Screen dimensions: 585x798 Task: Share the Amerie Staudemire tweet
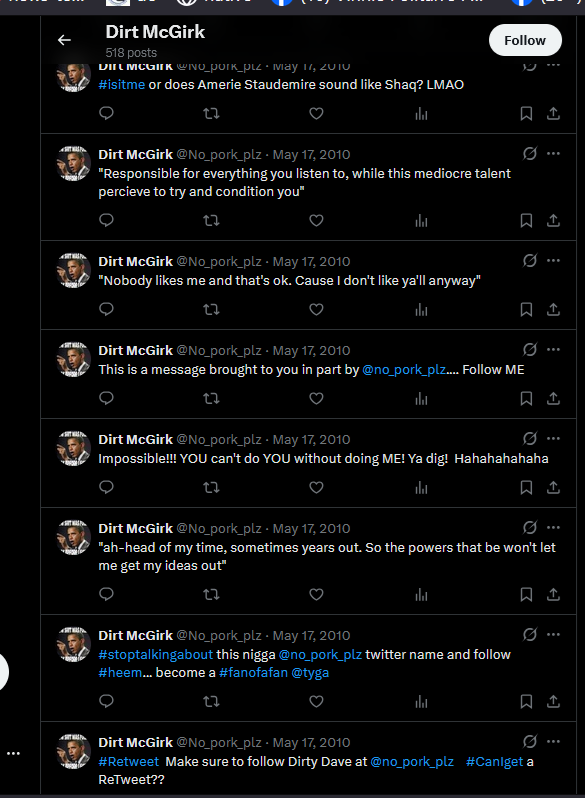pos(553,113)
